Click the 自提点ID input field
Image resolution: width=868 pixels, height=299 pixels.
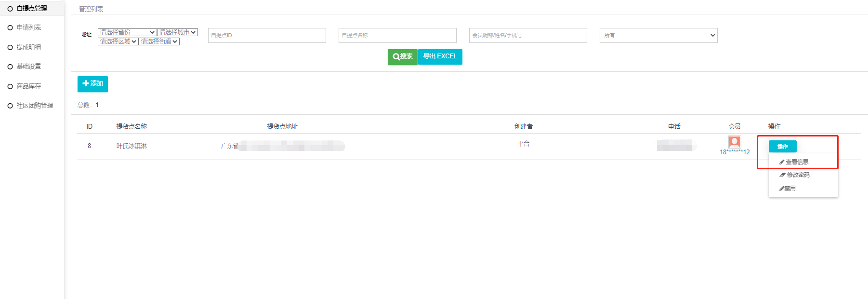pyautogui.click(x=267, y=35)
